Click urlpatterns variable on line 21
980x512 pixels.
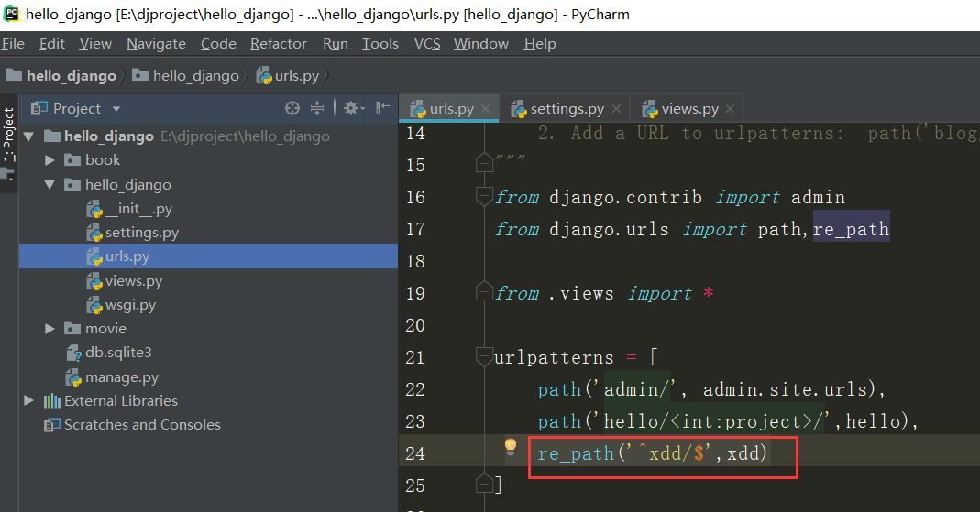pyautogui.click(x=554, y=357)
